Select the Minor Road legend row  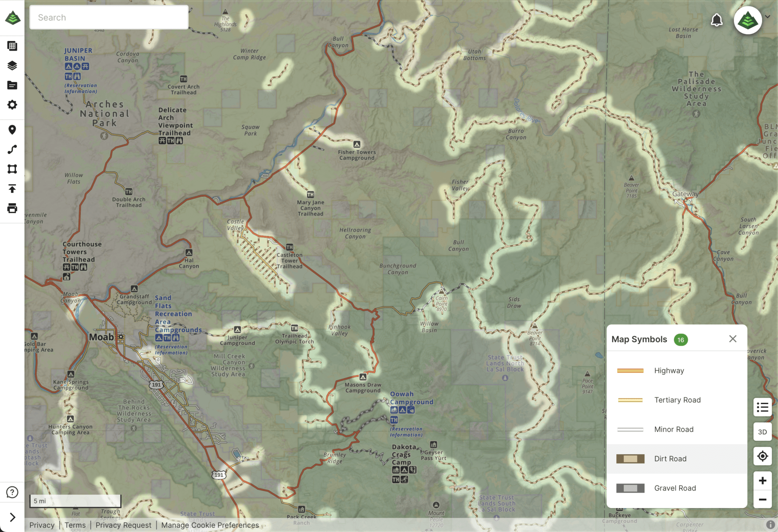(x=677, y=430)
